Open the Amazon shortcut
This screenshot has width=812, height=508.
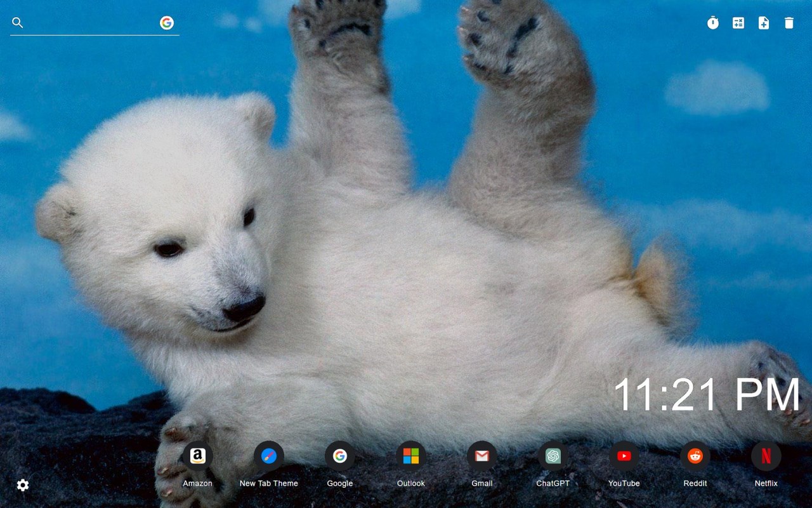tap(198, 456)
